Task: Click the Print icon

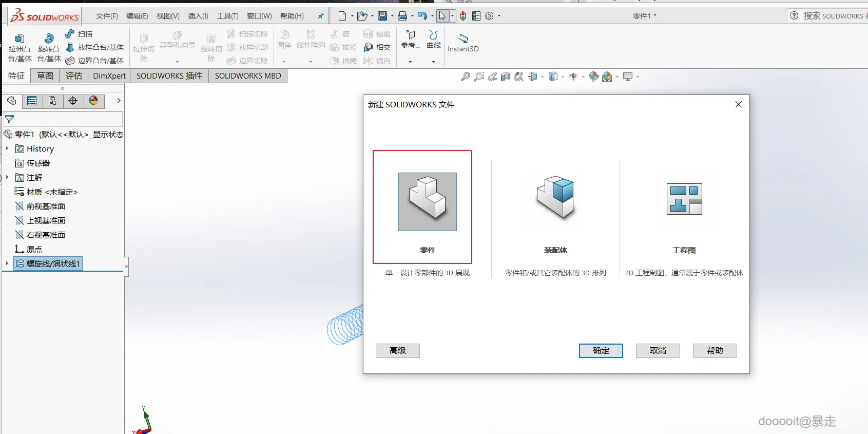Action: coord(402,16)
